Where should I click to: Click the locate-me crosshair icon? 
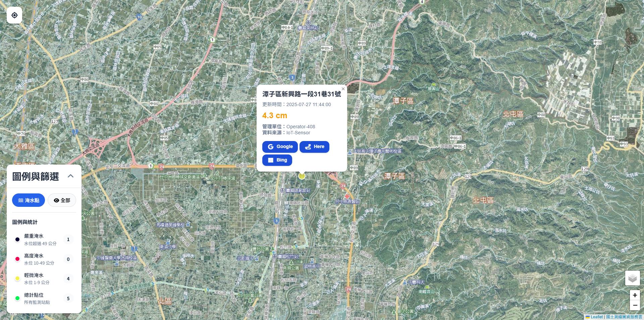[14, 15]
